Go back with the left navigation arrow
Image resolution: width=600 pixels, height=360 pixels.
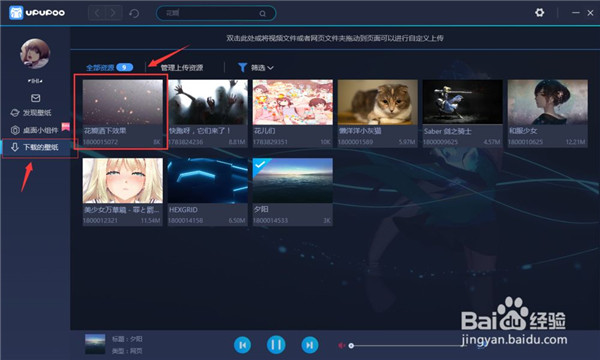[97, 13]
